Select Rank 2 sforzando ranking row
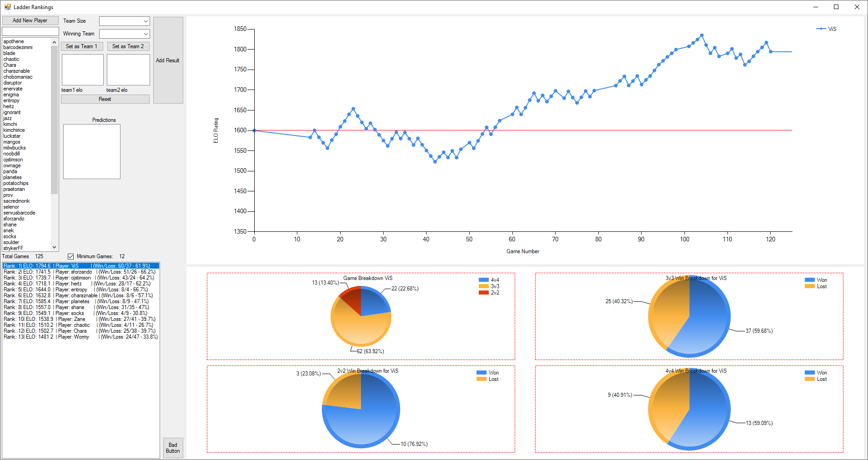 point(81,272)
